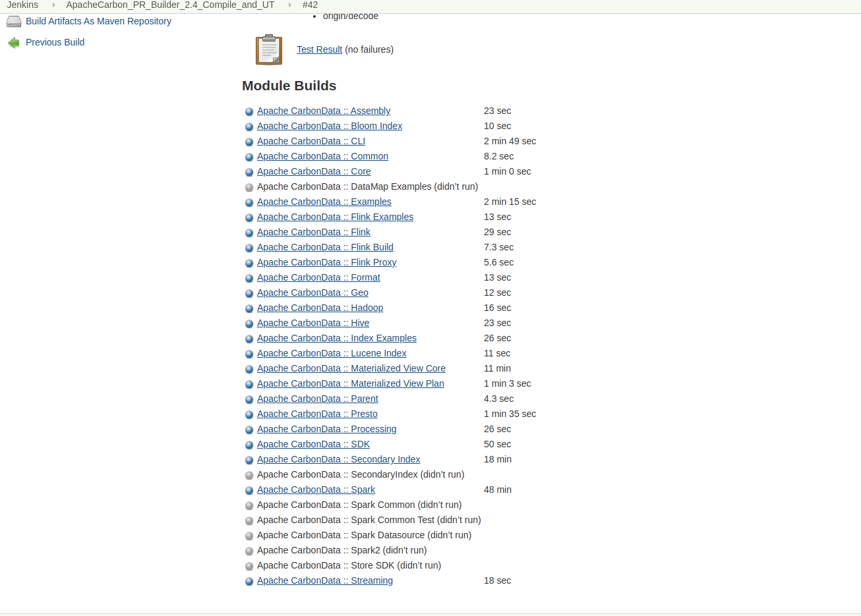
Task: Open Apache CarbonData :: Flink module
Action: point(314,232)
